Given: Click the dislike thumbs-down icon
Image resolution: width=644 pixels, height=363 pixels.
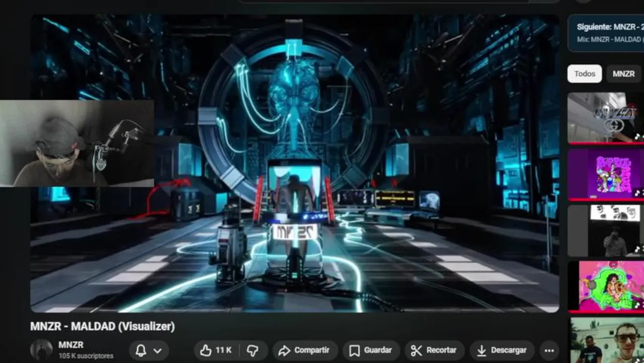Looking at the screenshot, I should [x=252, y=350].
